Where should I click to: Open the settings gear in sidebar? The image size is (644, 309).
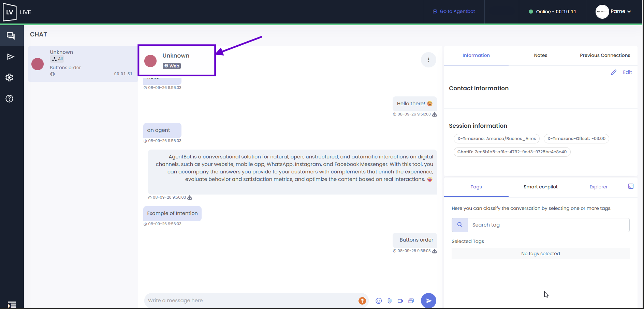point(10,78)
